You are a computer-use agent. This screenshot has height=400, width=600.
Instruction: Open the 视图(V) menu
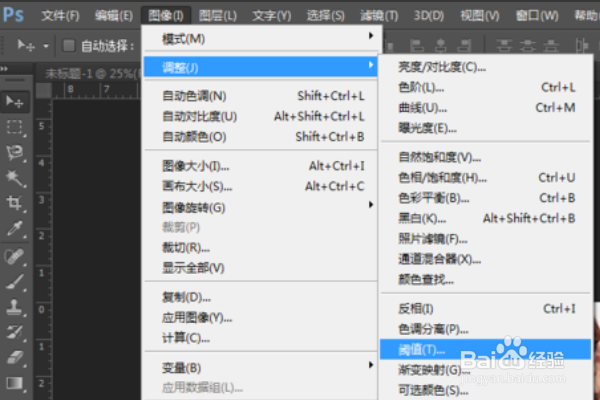click(480, 16)
